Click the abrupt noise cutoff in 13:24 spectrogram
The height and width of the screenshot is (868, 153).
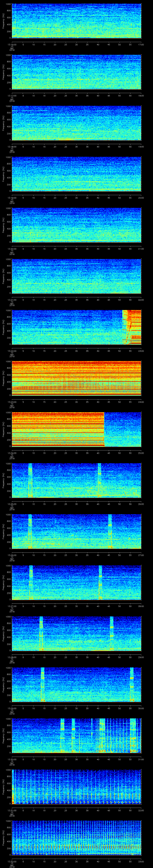(x=104, y=429)
